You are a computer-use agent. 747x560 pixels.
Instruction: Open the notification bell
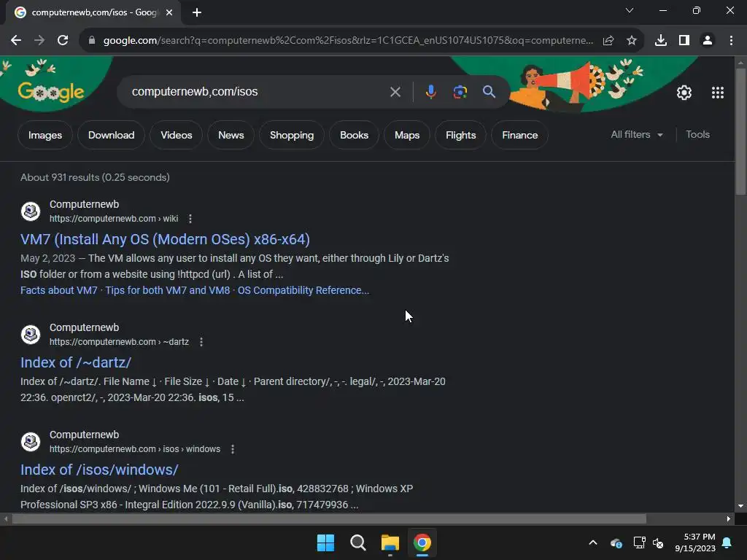pos(727,542)
